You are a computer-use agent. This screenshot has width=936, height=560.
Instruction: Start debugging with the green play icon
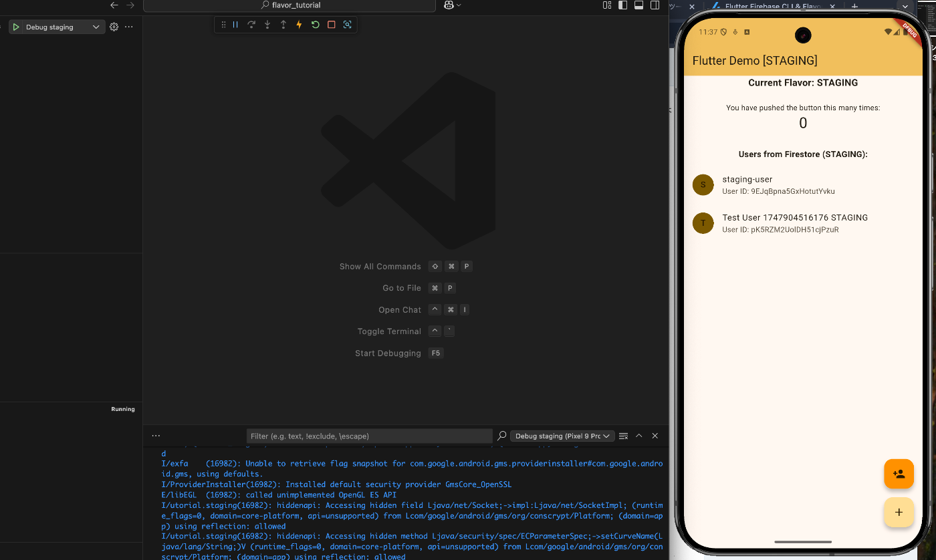tap(16, 27)
